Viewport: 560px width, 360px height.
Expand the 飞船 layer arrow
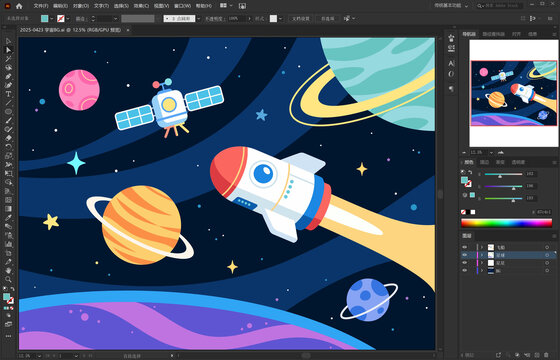tap(482, 247)
